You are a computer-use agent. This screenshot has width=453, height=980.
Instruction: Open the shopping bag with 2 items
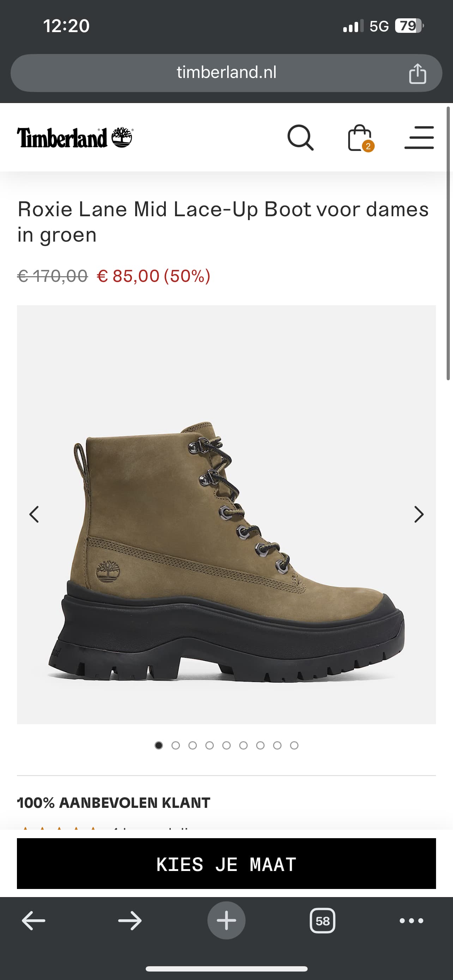[x=361, y=138]
